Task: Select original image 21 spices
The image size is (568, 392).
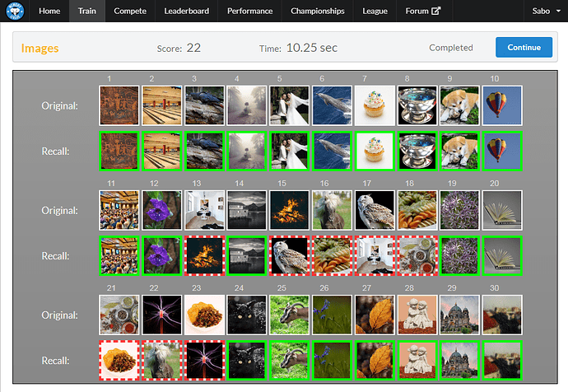Action: (x=119, y=315)
